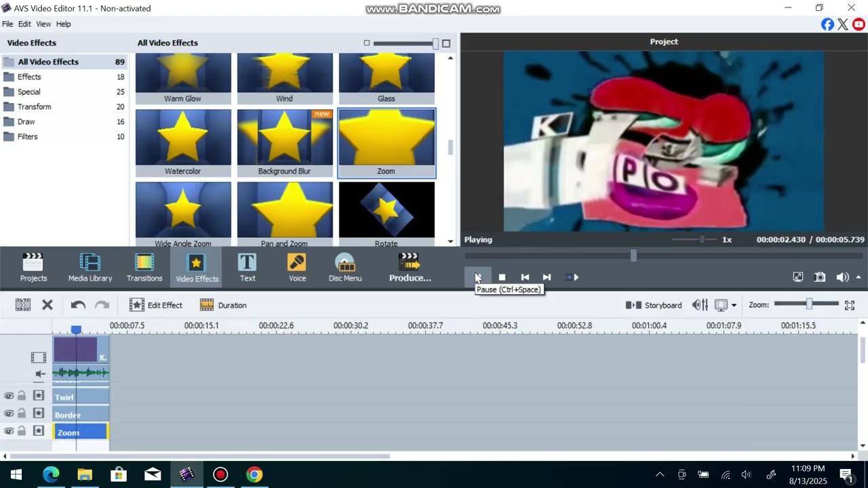868x488 pixels.
Task: Undo the last action
Action: click(78, 305)
